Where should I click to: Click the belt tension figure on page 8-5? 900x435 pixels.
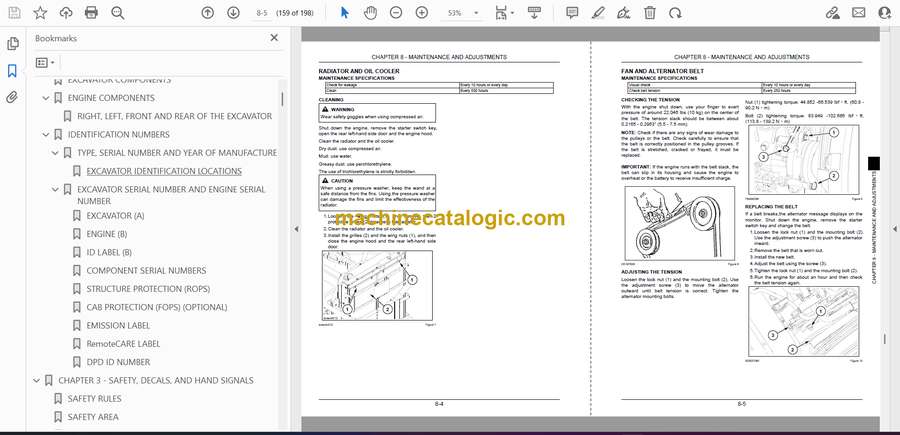[681, 224]
